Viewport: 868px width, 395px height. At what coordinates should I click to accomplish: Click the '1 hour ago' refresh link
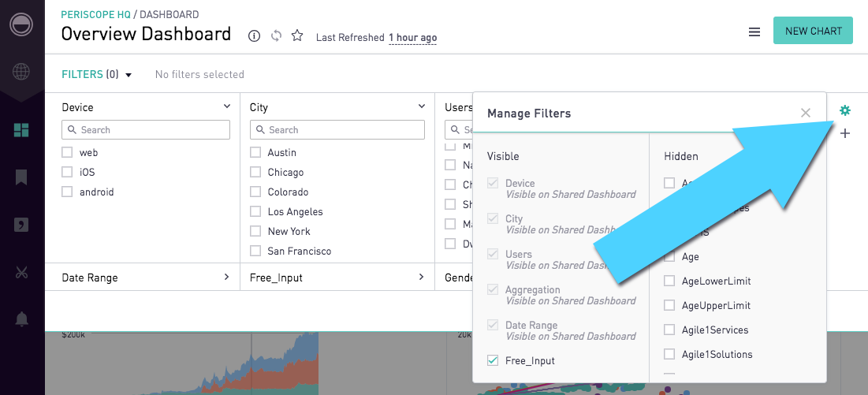tap(412, 38)
